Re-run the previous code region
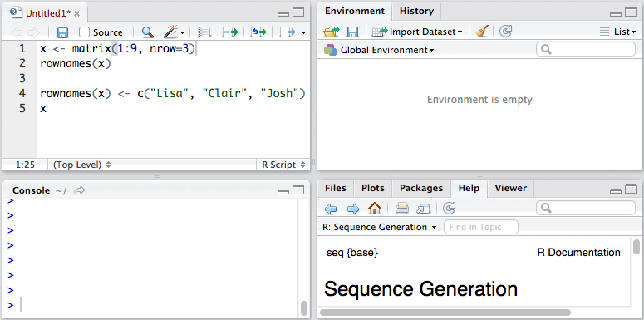The width and height of the screenshot is (644, 320). 258,32
